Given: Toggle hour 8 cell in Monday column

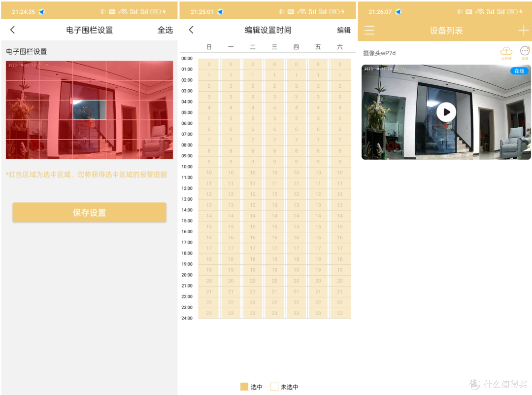Looking at the screenshot, I should (x=231, y=151).
